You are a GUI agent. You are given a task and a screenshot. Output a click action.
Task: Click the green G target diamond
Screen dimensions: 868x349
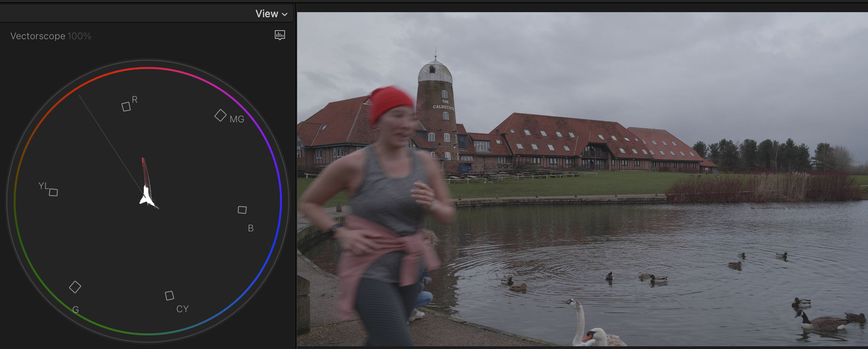tap(75, 287)
